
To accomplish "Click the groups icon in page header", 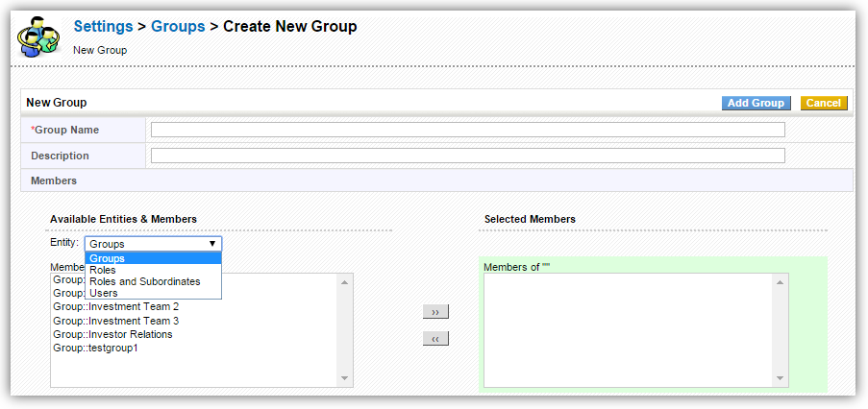I will tap(38, 37).
